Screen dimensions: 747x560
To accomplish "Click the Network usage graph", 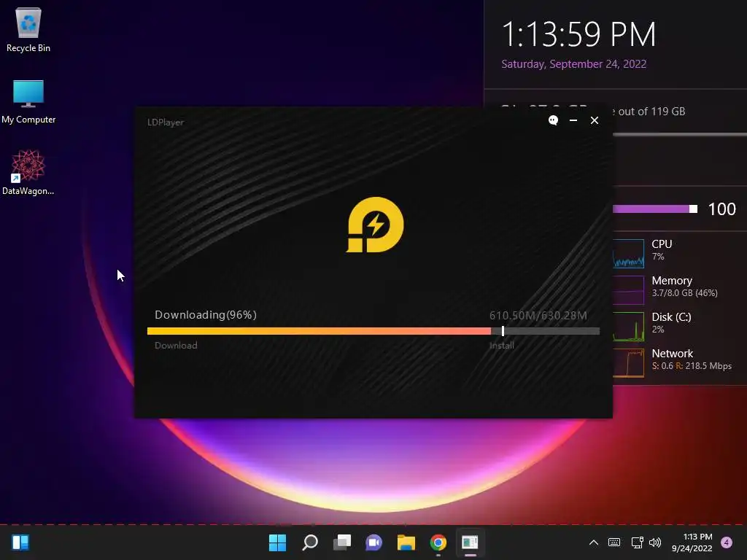I will pyautogui.click(x=628, y=363).
